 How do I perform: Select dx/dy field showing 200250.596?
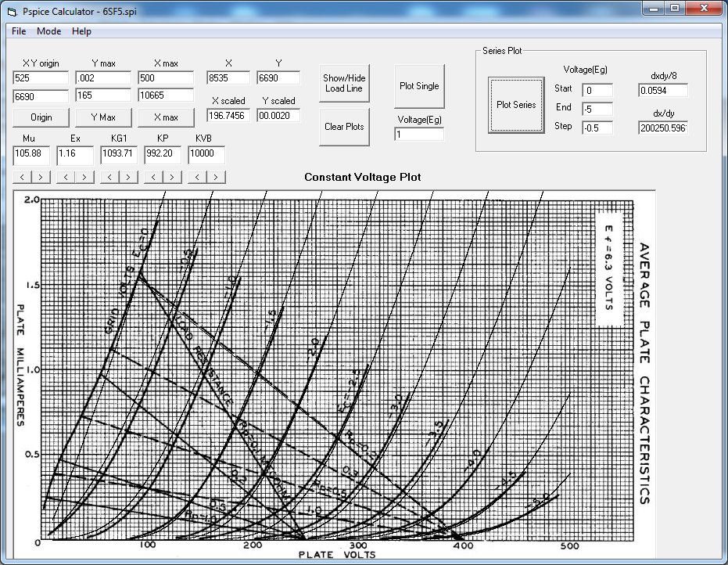click(663, 128)
